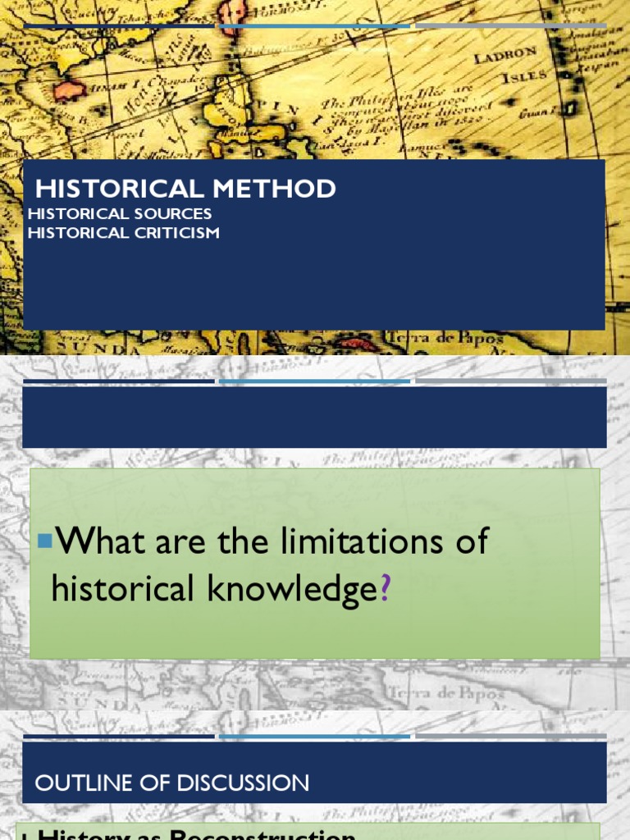Click the OUTLINE OF DISCUSSION heading
The image size is (630, 840).
pos(172,783)
